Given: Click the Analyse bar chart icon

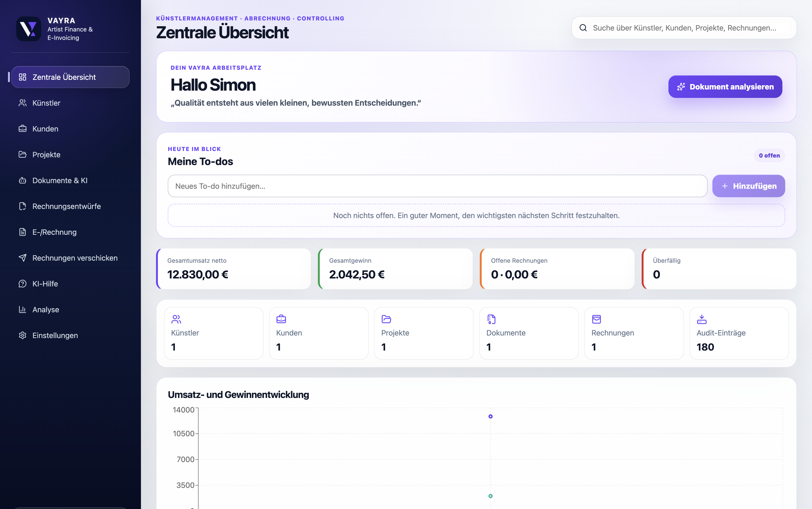Looking at the screenshot, I should (x=23, y=309).
